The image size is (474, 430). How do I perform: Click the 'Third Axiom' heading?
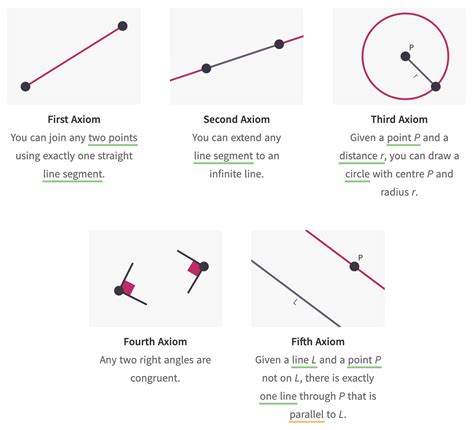(399, 119)
